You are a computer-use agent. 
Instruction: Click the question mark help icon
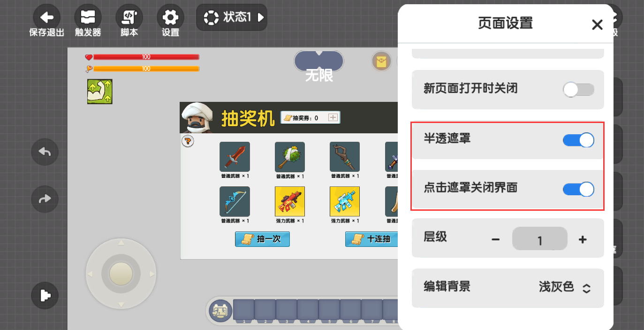188,141
